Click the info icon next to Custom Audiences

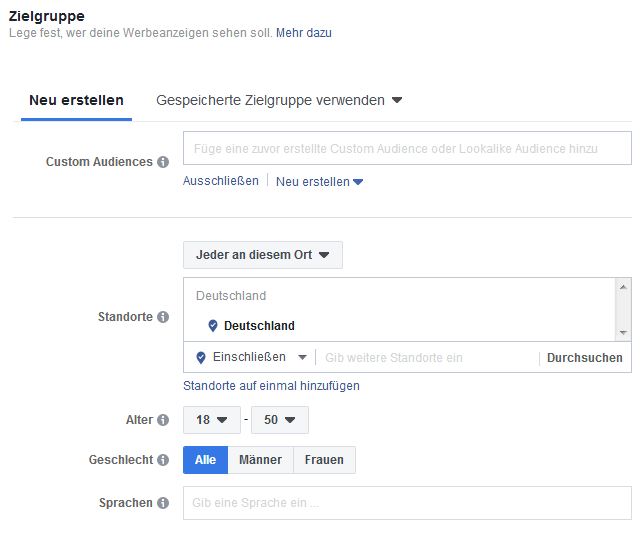(163, 162)
